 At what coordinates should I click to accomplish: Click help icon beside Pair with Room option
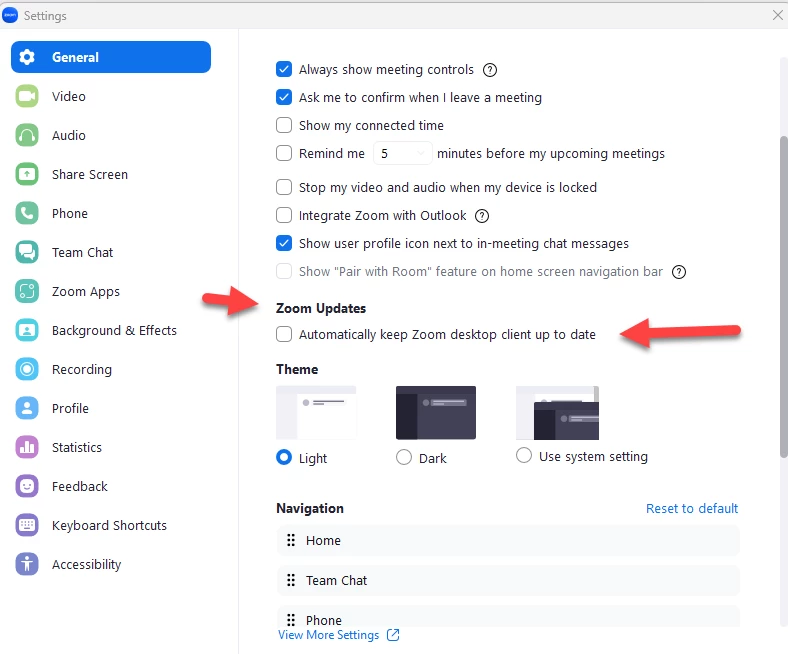tap(679, 272)
